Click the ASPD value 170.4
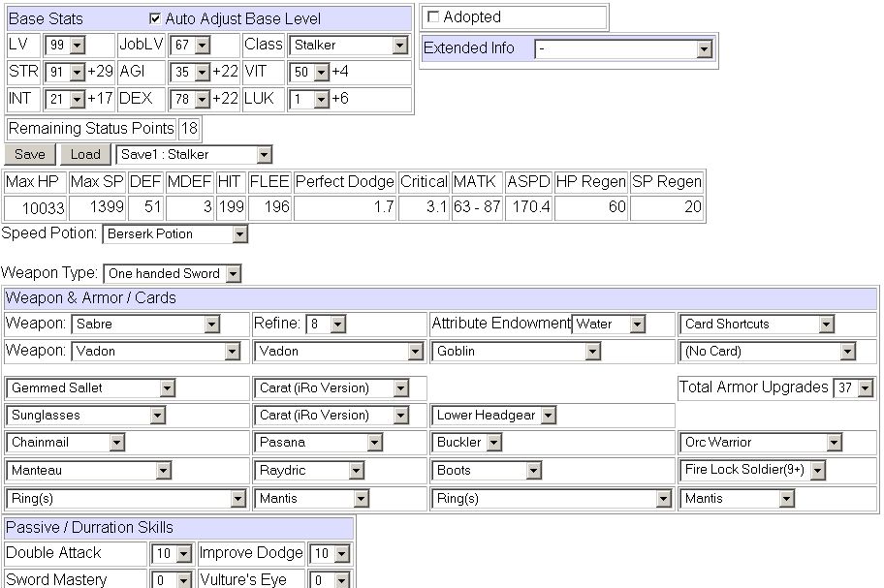The height and width of the screenshot is (588, 884). click(529, 207)
